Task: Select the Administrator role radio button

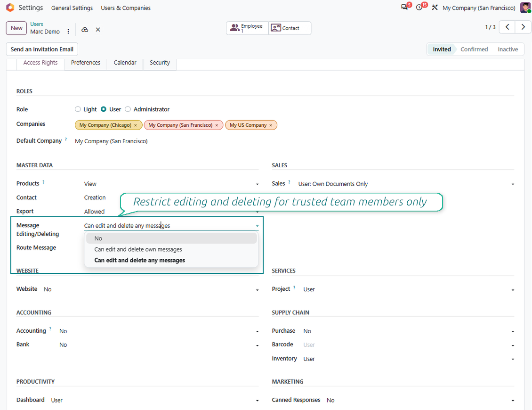Action: 128,109
